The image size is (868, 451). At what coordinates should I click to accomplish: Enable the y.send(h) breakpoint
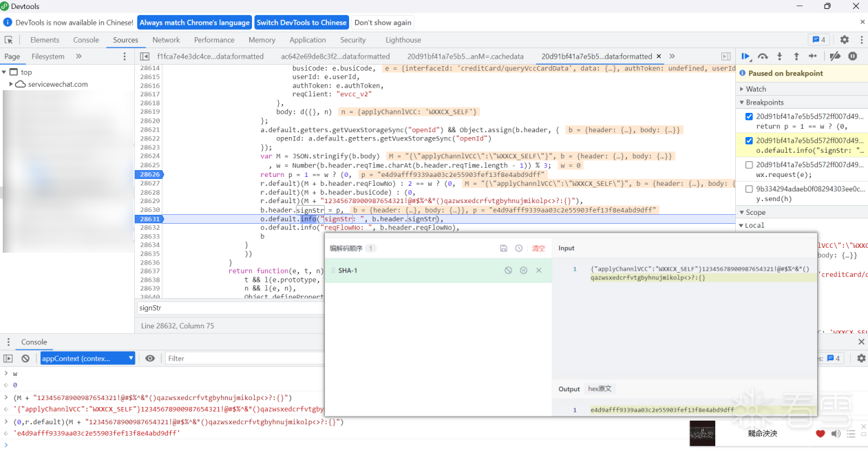click(x=750, y=189)
